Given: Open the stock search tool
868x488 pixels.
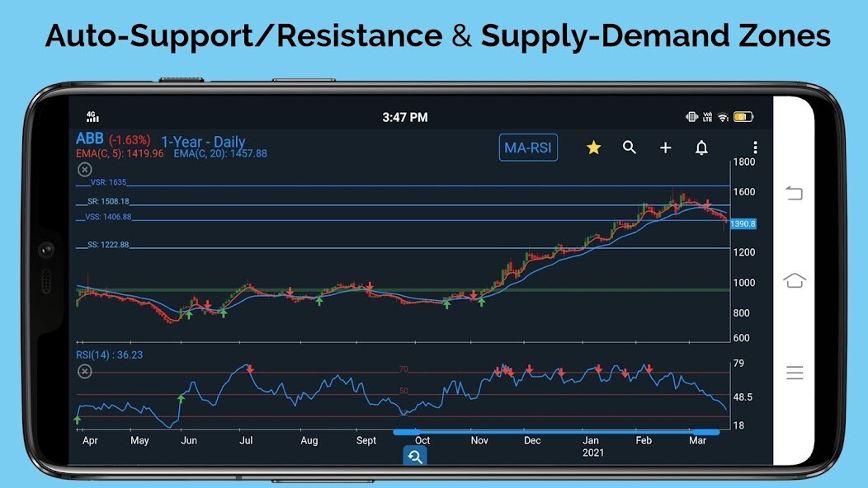Looking at the screenshot, I should pyautogui.click(x=630, y=148).
